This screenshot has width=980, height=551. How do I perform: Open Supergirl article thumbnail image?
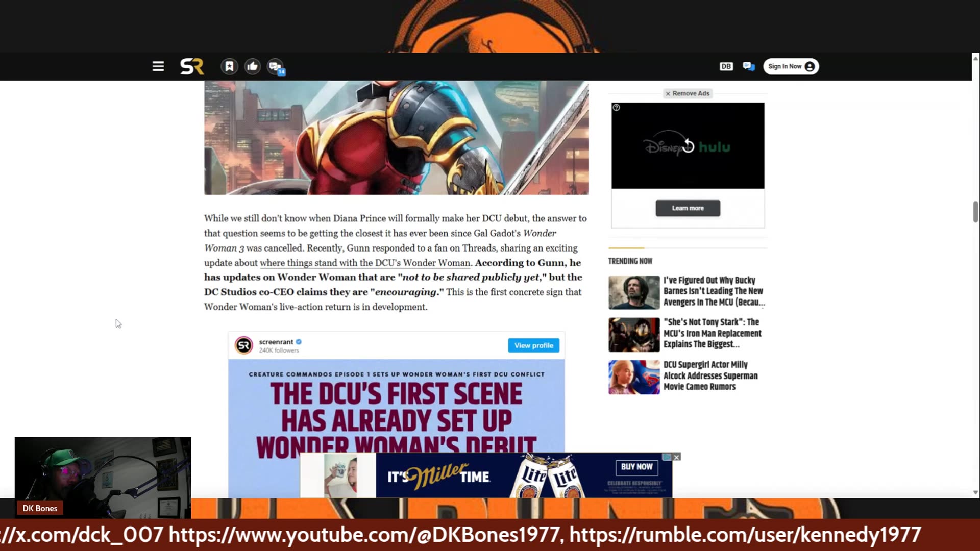point(634,377)
